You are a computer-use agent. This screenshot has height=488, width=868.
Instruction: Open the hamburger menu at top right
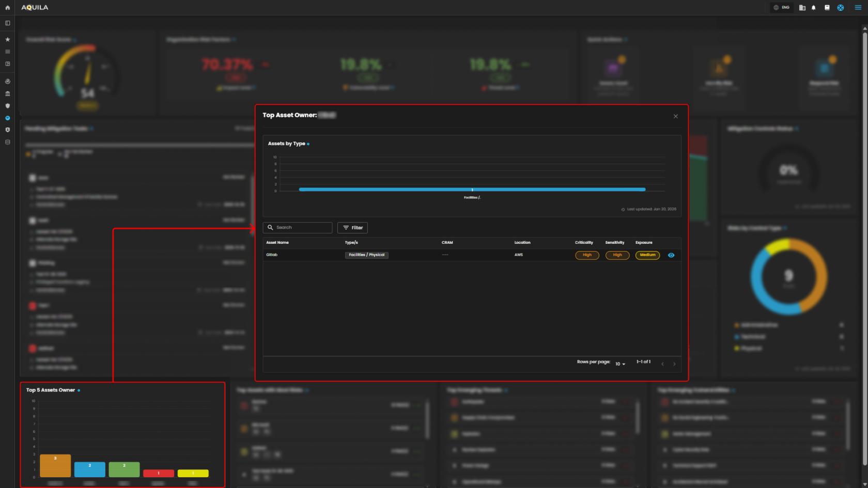coord(858,8)
